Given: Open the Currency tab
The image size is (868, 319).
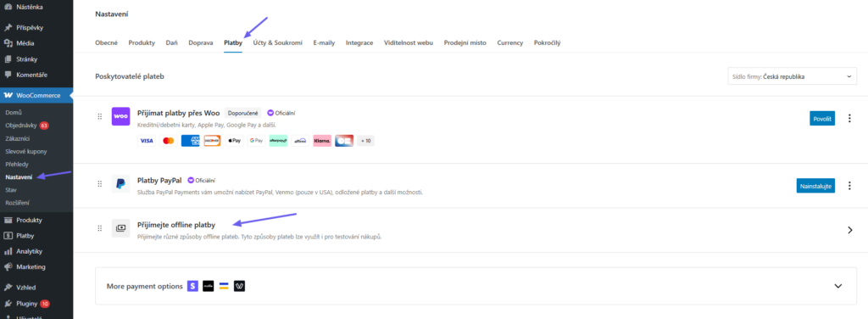Looking at the screenshot, I should point(509,42).
